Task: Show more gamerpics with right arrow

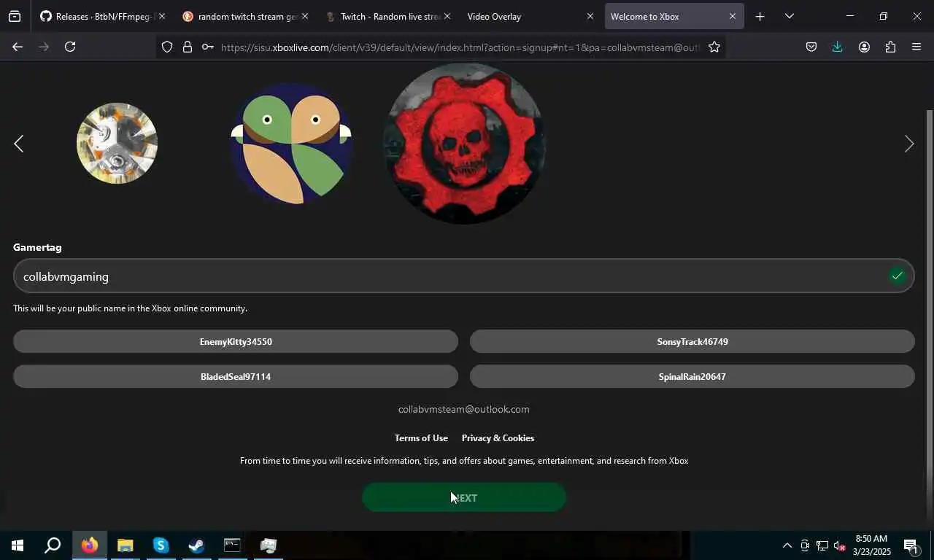Action: (908, 144)
